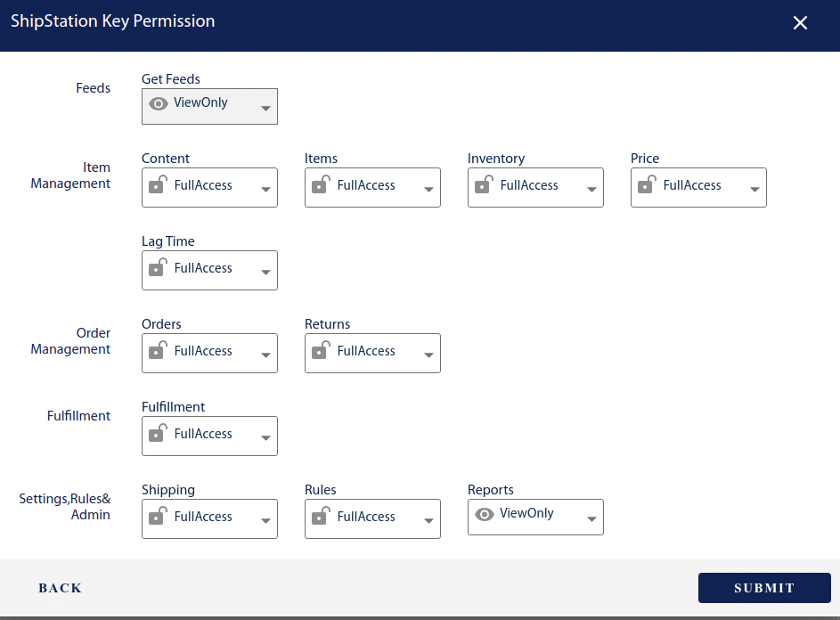The image size is (840, 620).
Task: Click the padlock icon in Lag Time dropdown
Action: click(x=159, y=268)
